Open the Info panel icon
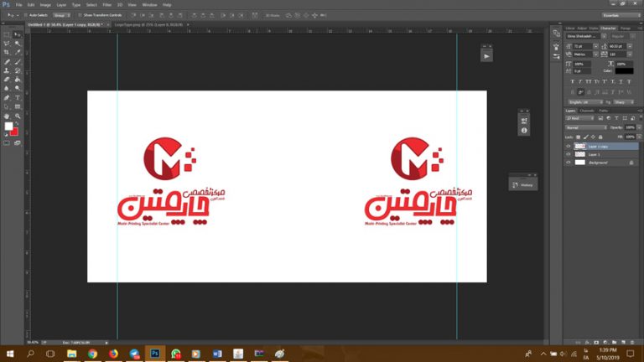 523,131
